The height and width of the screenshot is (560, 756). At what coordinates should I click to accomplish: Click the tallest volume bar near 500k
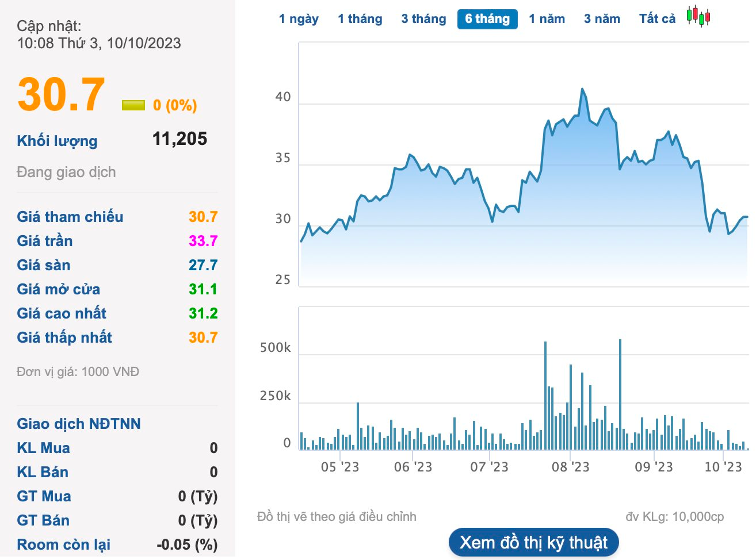(x=620, y=394)
